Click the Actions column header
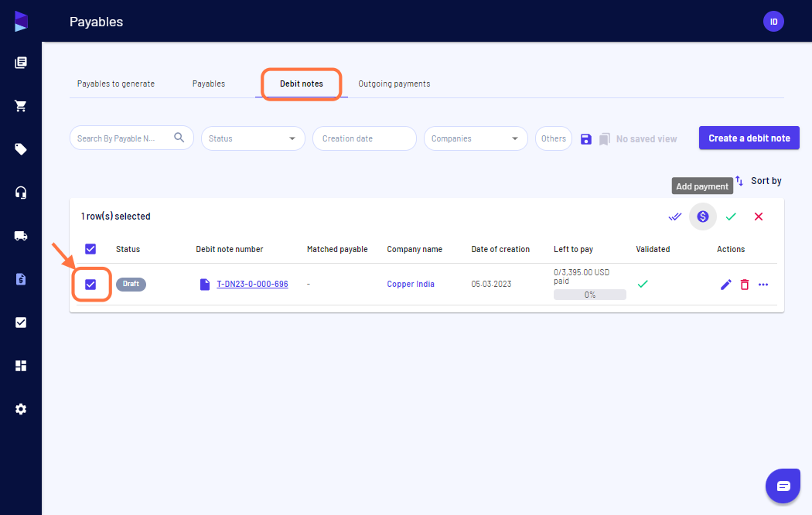812x515 pixels. 731,249
